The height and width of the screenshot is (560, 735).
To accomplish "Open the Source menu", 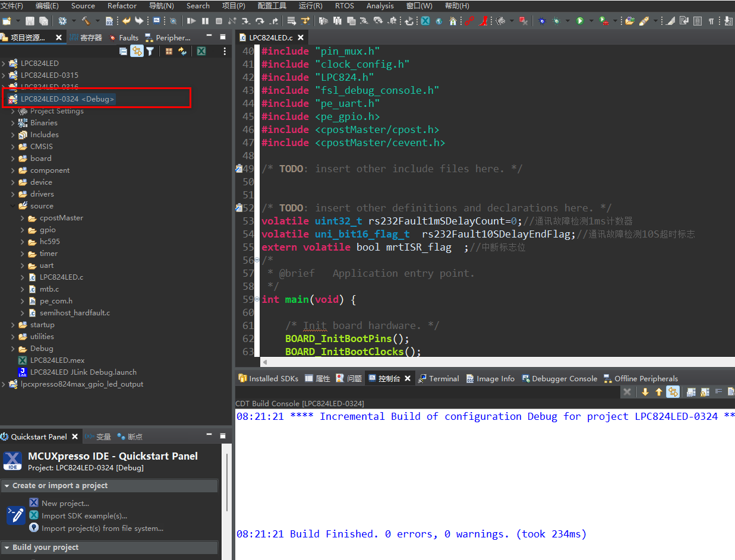I will point(83,6).
